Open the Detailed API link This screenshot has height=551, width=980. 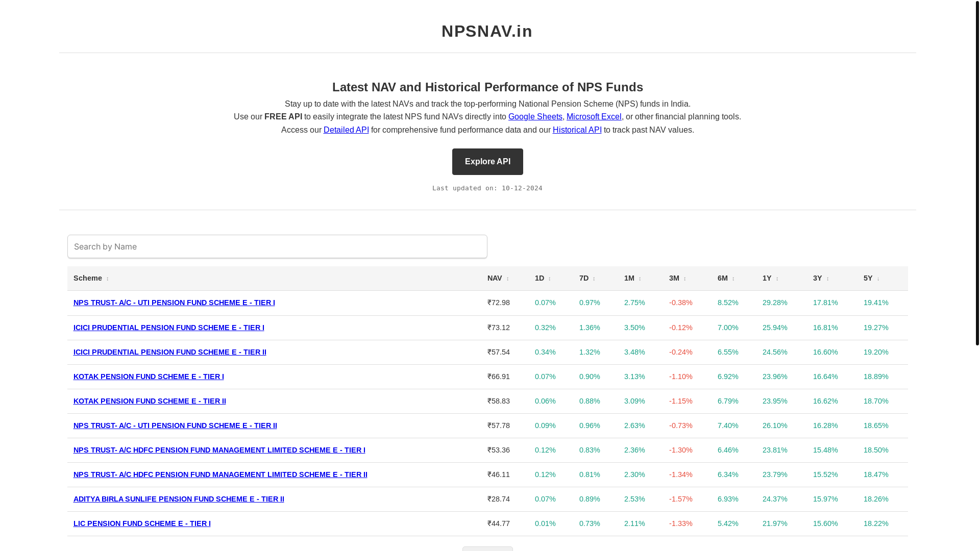[x=346, y=130]
